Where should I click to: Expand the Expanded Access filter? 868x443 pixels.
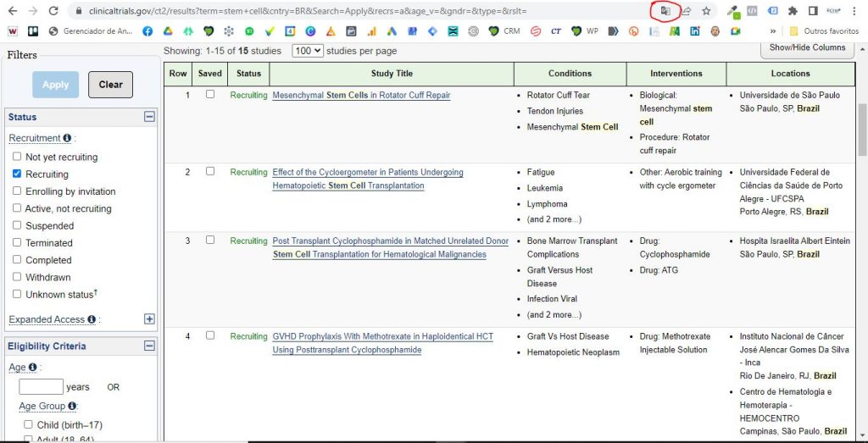pos(149,319)
